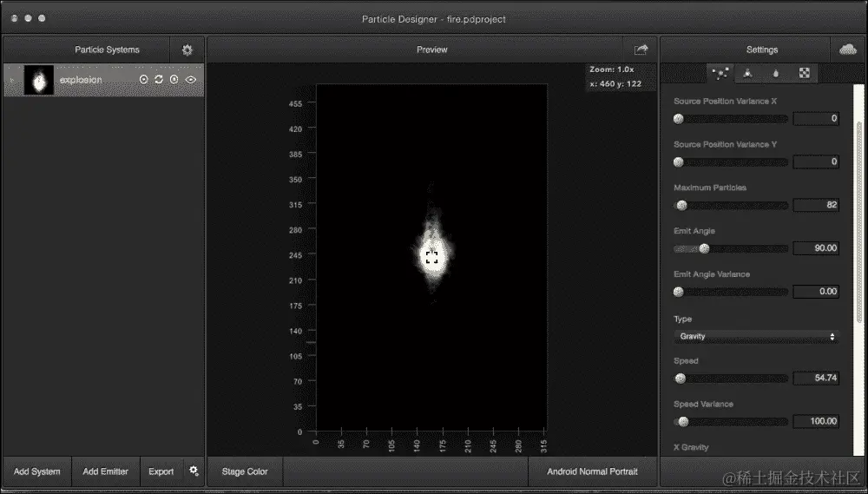Open the Stage Color picker

pyautogui.click(x=245, y=471)
